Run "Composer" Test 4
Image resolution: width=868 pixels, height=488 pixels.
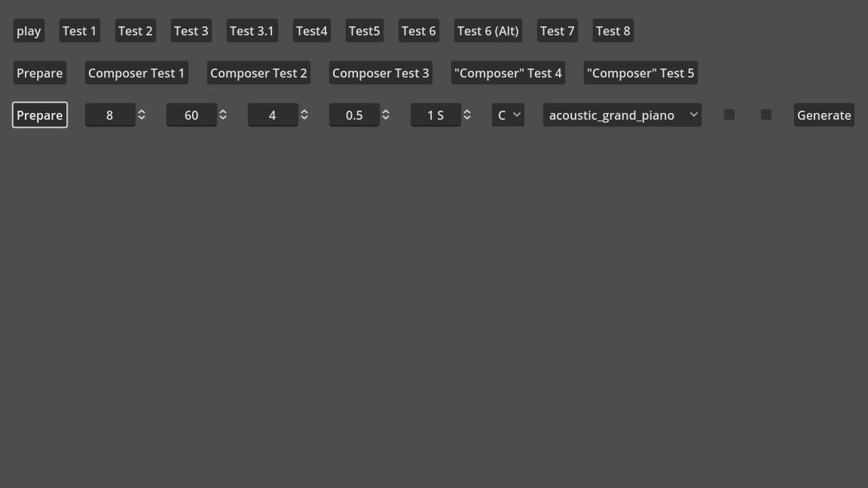pyautogui.click(x=508, y=73)
